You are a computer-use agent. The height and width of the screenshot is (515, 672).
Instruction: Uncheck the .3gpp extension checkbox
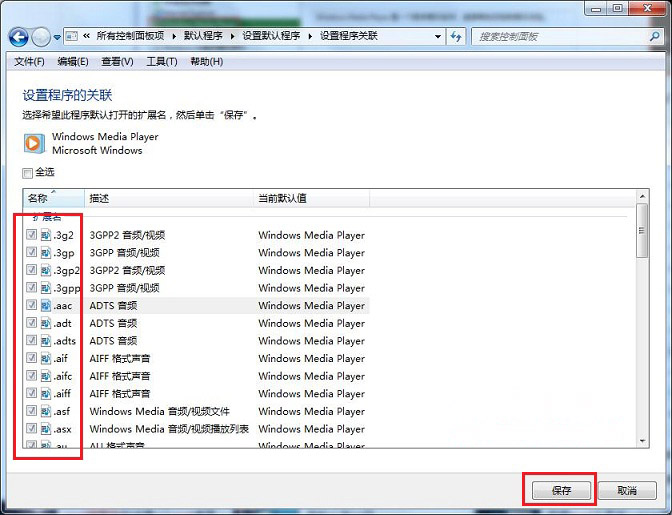click(x=31, y=287)
